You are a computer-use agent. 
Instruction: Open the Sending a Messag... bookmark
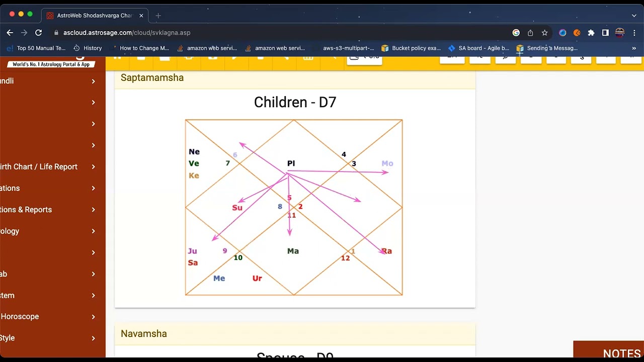pos(547,48)
